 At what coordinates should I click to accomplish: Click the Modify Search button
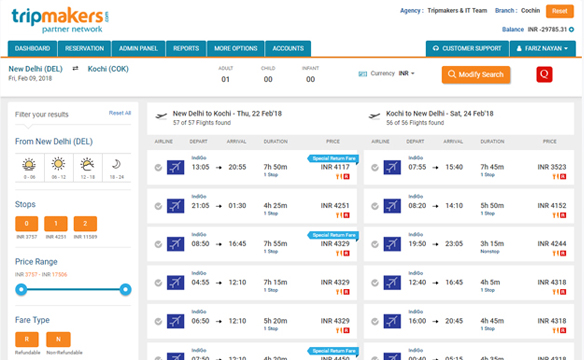476,74
